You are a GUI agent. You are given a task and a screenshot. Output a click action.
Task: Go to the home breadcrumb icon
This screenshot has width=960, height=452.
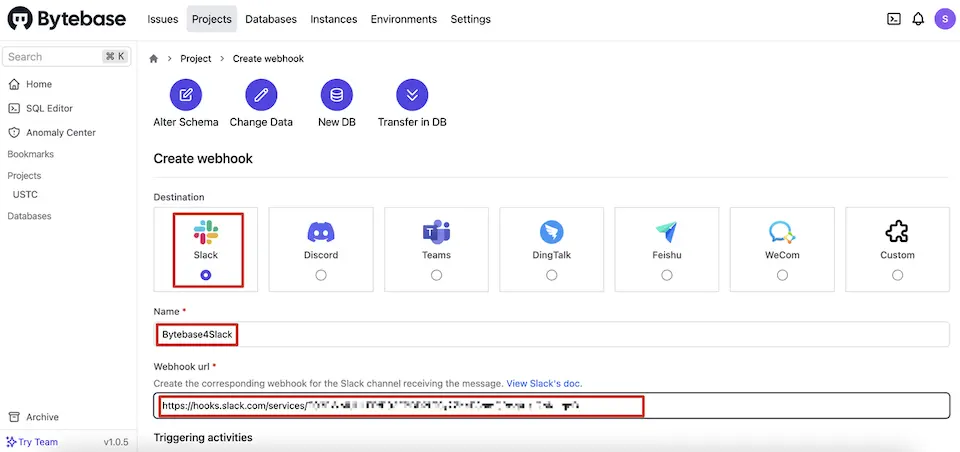coord(154,59)
